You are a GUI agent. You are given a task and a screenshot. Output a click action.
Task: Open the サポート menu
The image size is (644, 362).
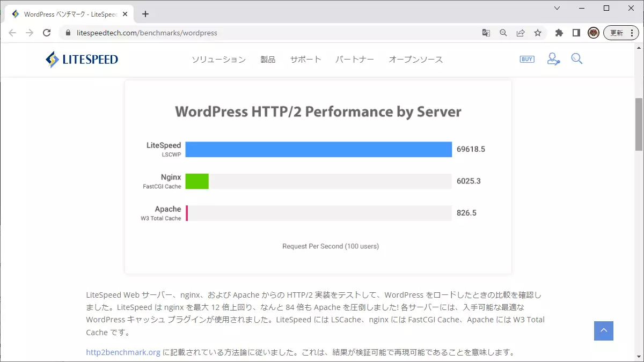point(305,60)
